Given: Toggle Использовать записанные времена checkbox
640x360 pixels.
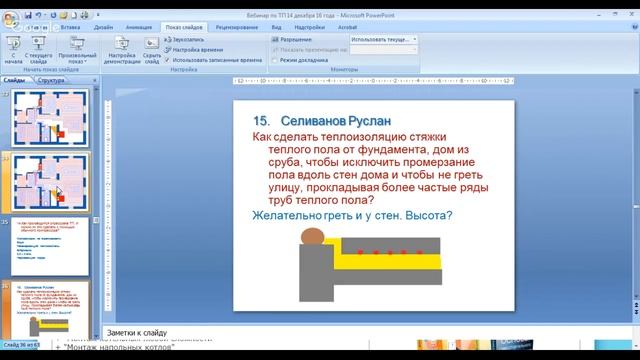Looking at the screenshot, I should (x=167, y=60).
